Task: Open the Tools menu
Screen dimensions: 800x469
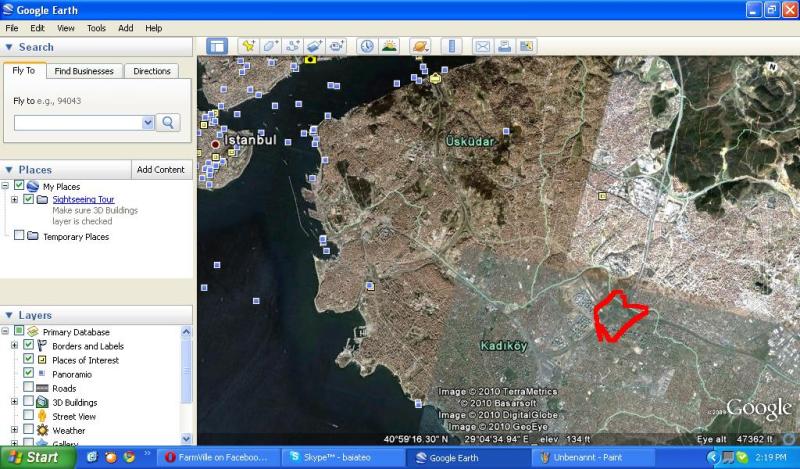Action: 96,28
